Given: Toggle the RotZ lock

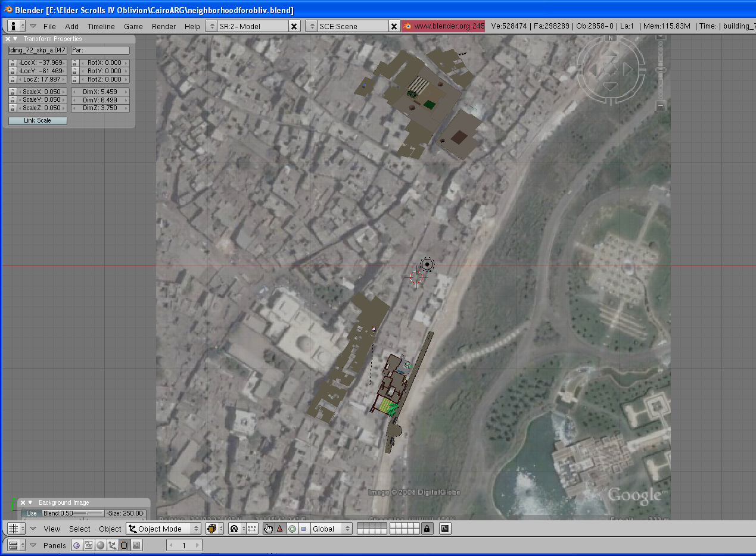Looking at the screenshot, I should click(x=74, y=79).
